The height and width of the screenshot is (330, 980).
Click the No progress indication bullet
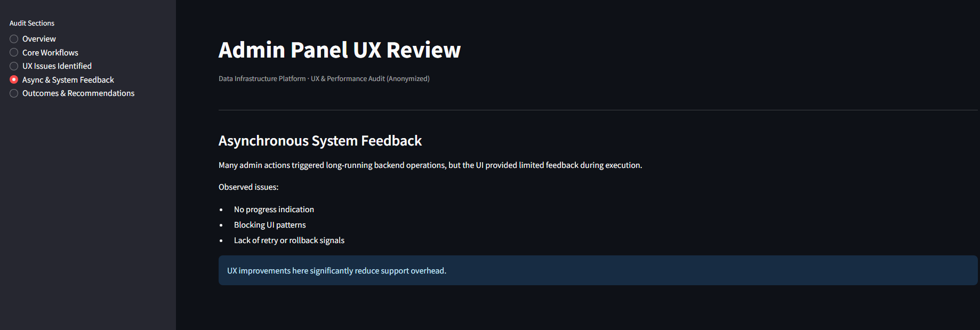tap(274, 210)
